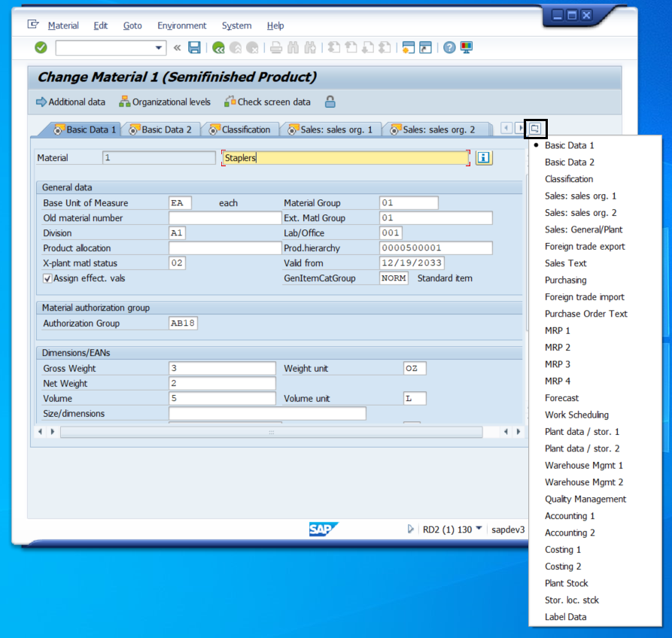Click the Generate shortcut toolbar icon

(425, 47)
